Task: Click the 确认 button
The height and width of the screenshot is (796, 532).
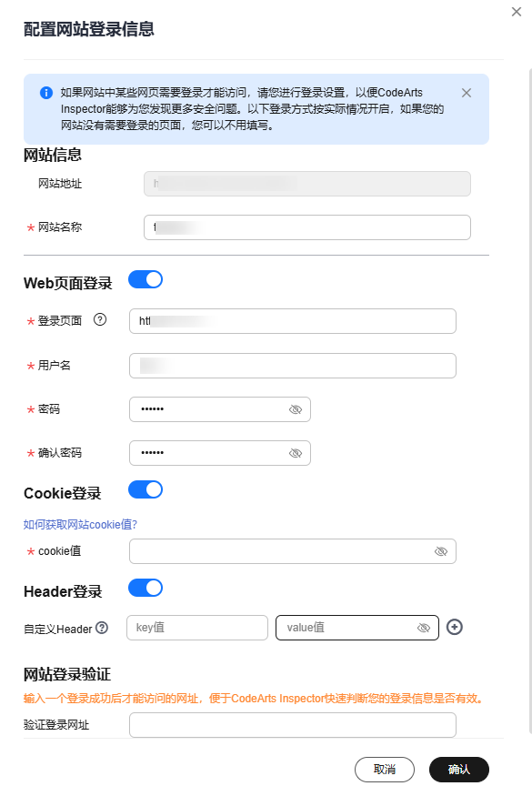Action: (x=459, y=770)
